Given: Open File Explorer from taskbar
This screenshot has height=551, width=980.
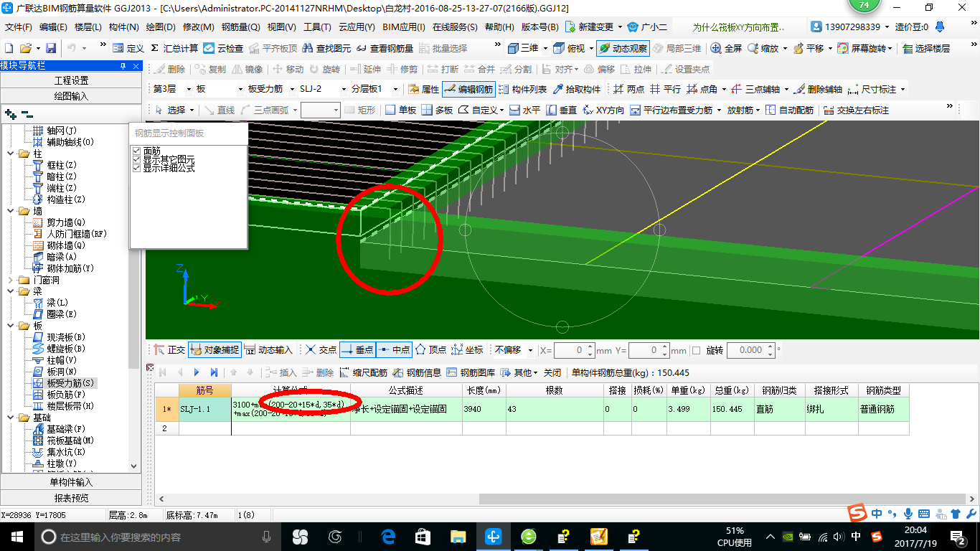Looking at the screenshot, I should 458,537.
